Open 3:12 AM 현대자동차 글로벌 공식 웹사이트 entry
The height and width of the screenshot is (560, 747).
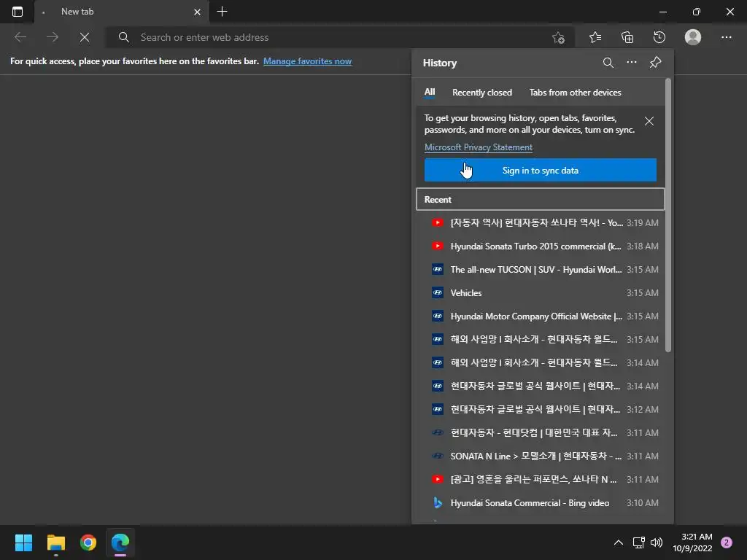tap(541, 409)
